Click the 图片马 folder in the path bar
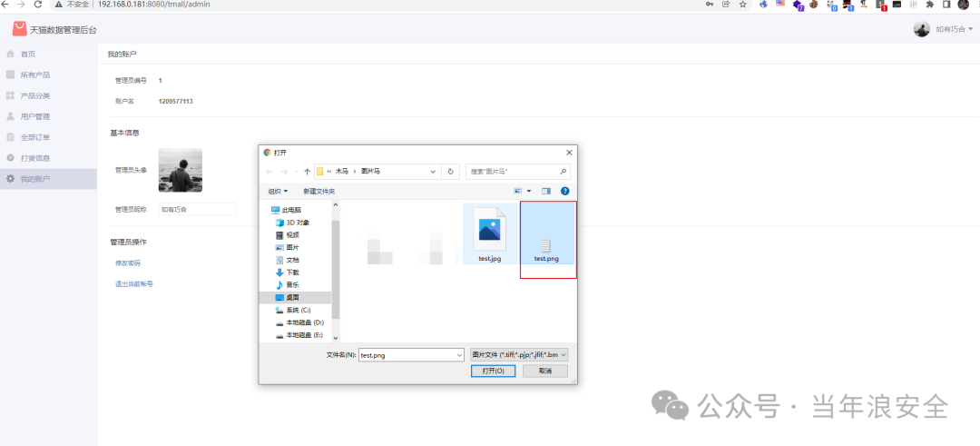Viewport: 980px width, 446px height. (370, 172)
